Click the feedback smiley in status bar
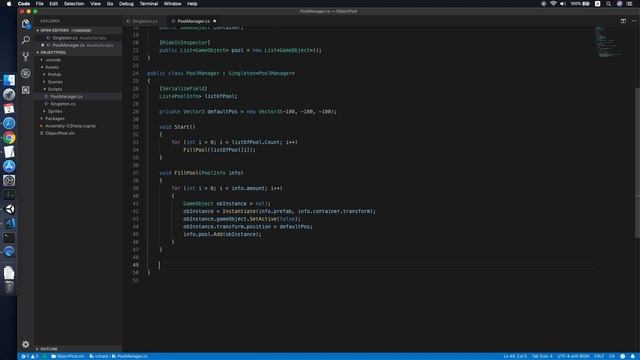Viewport: 640px width, 360px height. tap(622, 356)
